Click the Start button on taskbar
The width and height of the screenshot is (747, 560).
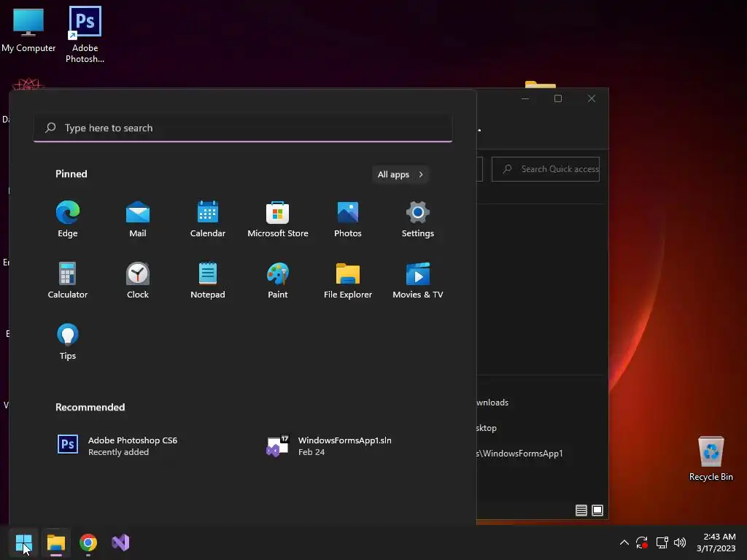coord(23,542)
